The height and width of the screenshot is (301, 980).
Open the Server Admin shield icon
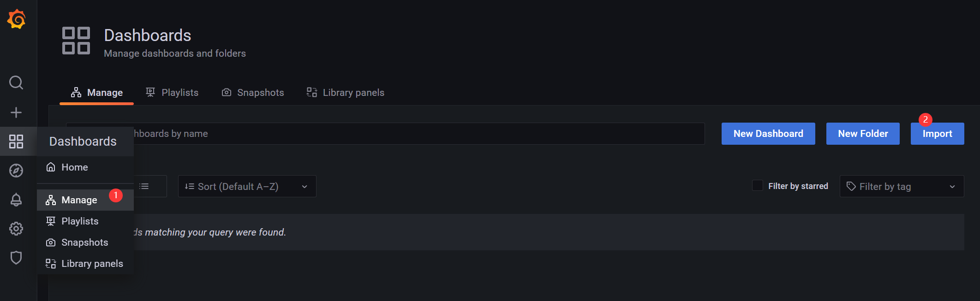coord(16,258)
